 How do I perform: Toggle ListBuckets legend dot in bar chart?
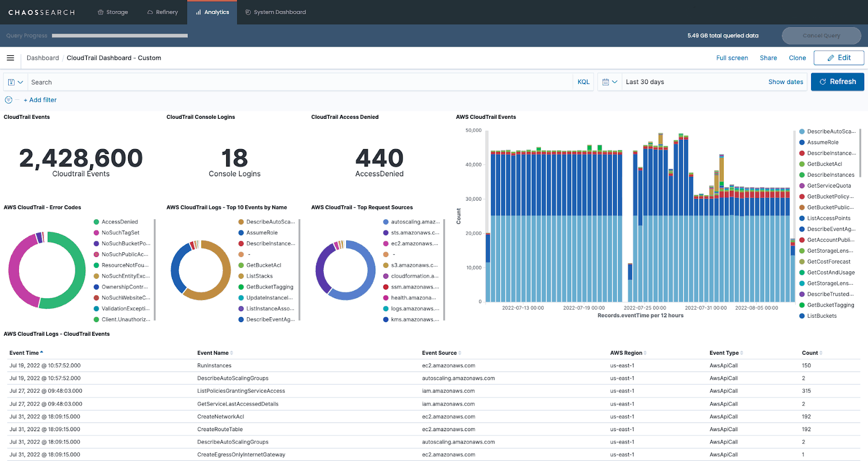coord(802,316)
